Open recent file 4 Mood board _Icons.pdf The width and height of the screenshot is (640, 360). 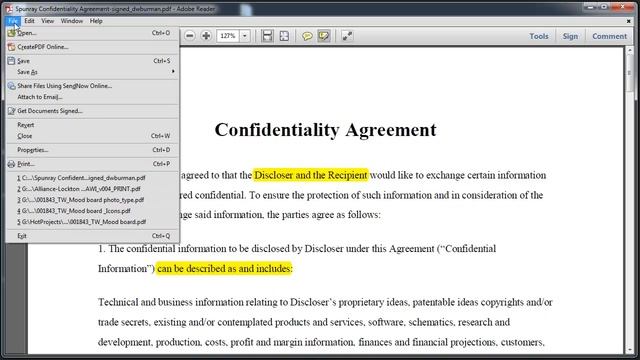tap(92, 211)
